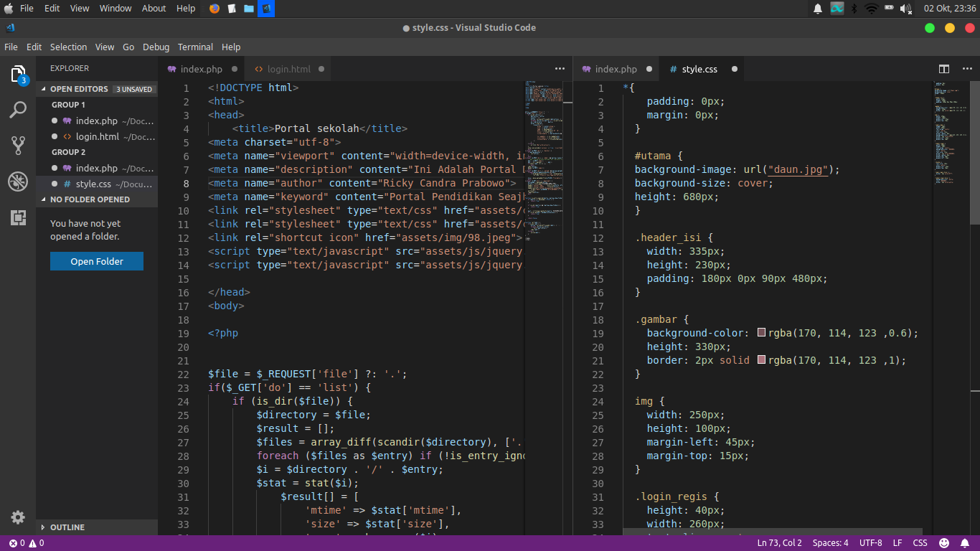The width and height of the screenshot is (980, 551).
Task: Open the editor more actions menu
Action: [558, 68]
